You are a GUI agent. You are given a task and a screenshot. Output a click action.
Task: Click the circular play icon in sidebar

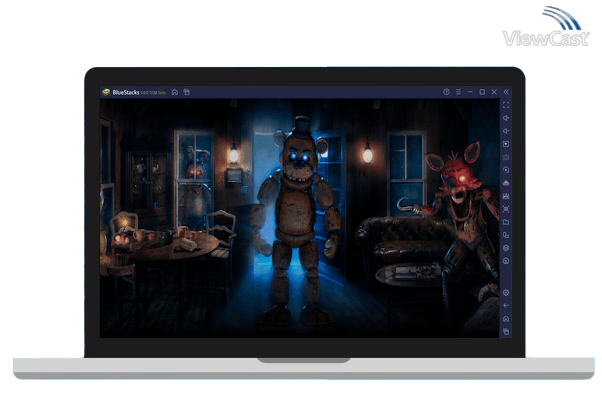[x=506, y=170]
